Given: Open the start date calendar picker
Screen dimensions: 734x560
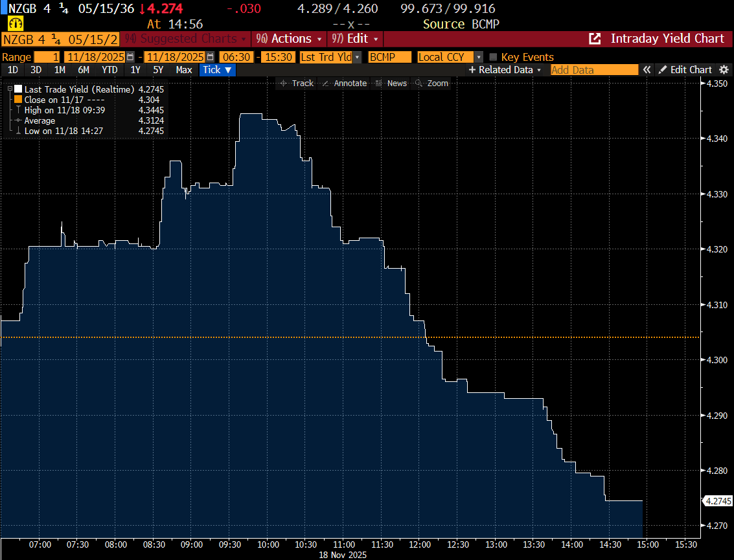Looking at the screenshot, I should tap(131, 57).
